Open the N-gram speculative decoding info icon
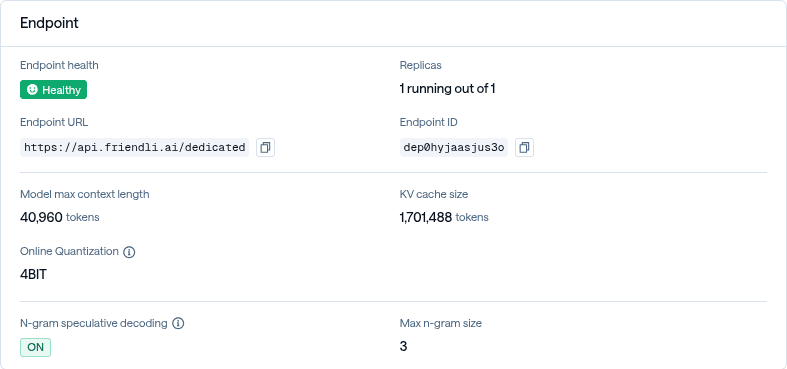787x369 pixels. [178, 323]
